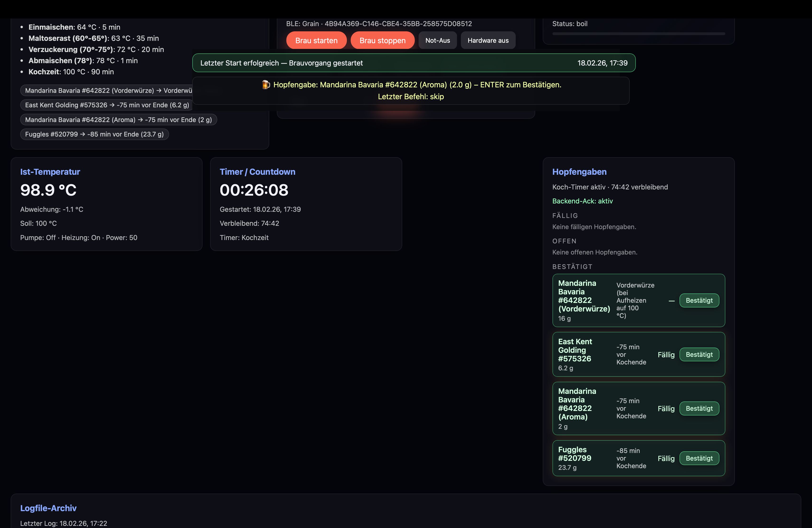The width and height of the screenshot is (812, 528).
Task: Click Bestätigt for East Kent Golding
Action: 699,354
